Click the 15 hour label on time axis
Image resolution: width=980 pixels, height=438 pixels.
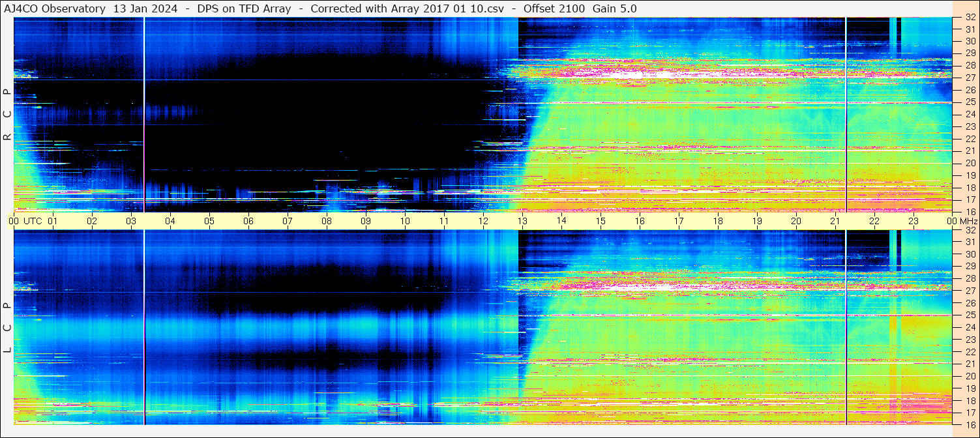click(601, 221)
